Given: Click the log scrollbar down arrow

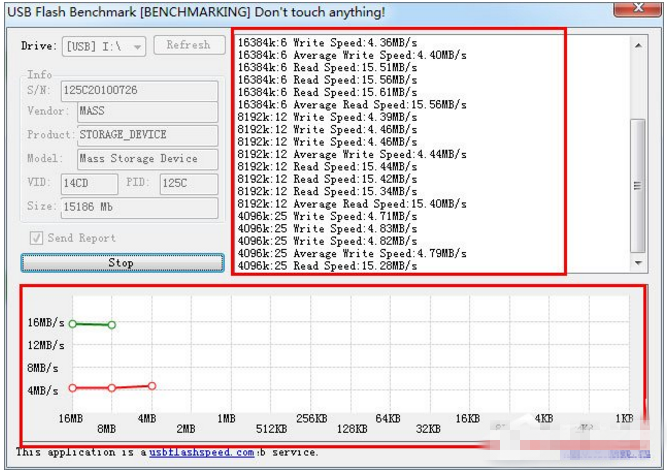Looking at the screenshot, I should click(x=638, y=263).
